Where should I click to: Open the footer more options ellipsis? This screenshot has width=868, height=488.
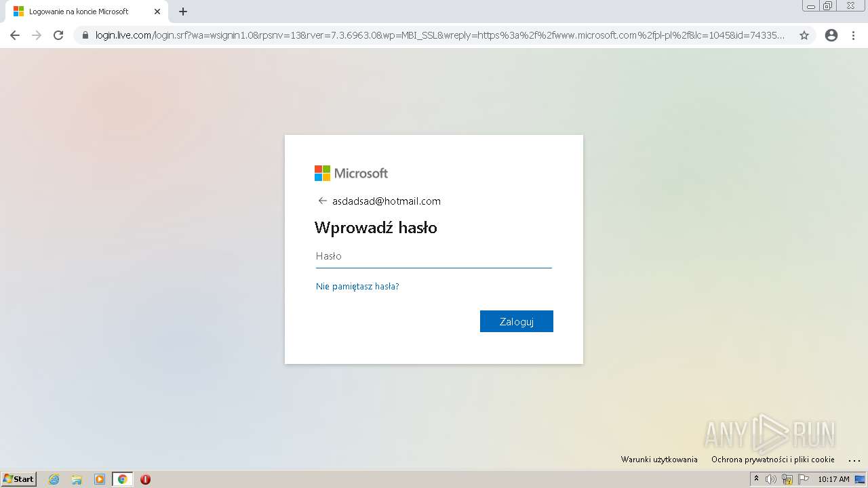(x=854, y=460)
